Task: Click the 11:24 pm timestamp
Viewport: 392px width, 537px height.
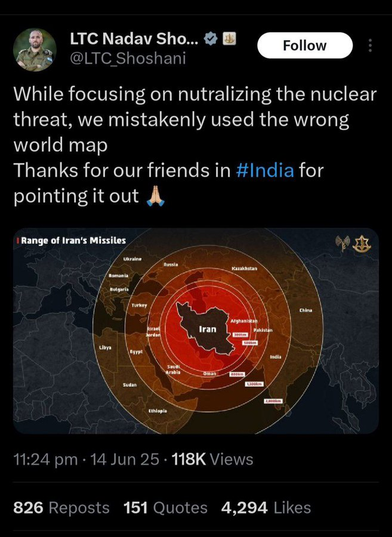Action: (45, 459)
